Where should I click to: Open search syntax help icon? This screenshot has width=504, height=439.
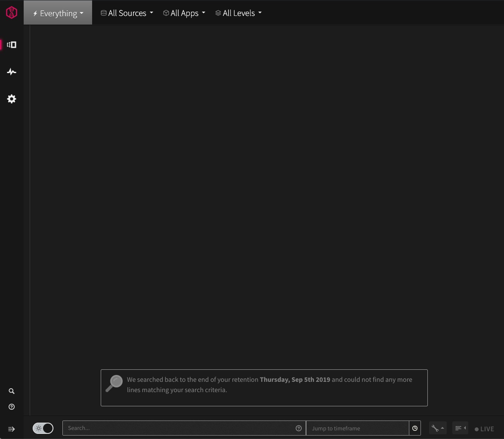pos(299,428)
